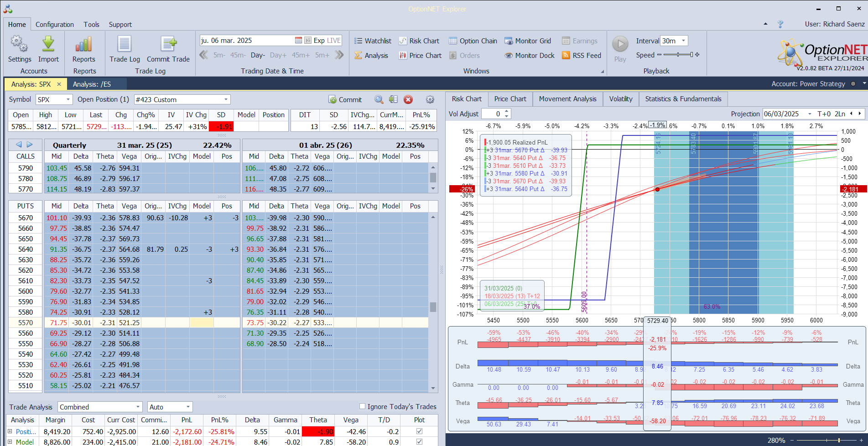This screenshot has height=446, width=868.
Task: Switch to the Tools ribbon tab
Action: click(91, 25)
